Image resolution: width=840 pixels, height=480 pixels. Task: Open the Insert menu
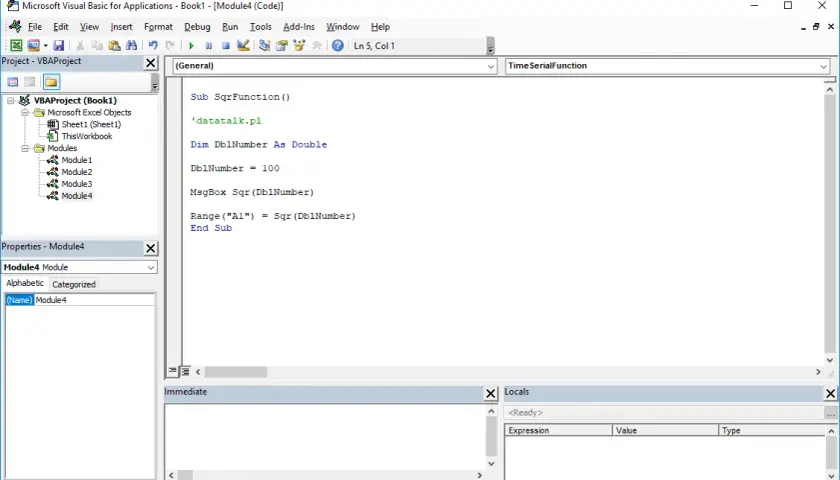122,27
